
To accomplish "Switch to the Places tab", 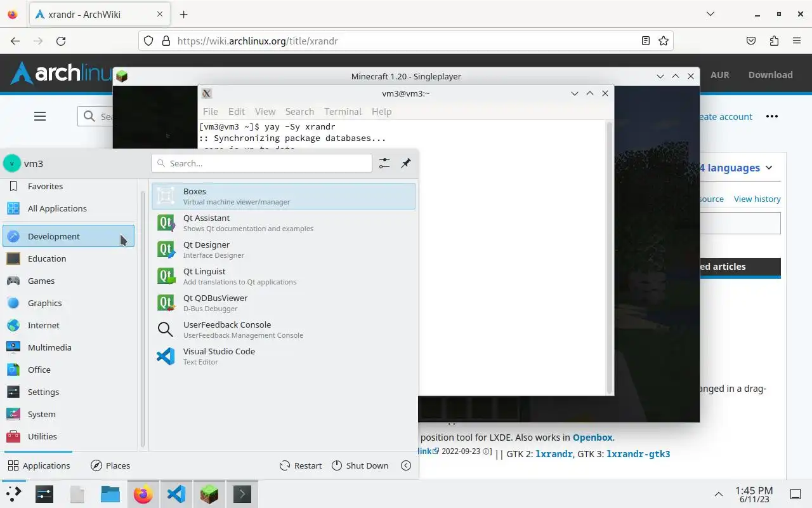I will [110, 465].
